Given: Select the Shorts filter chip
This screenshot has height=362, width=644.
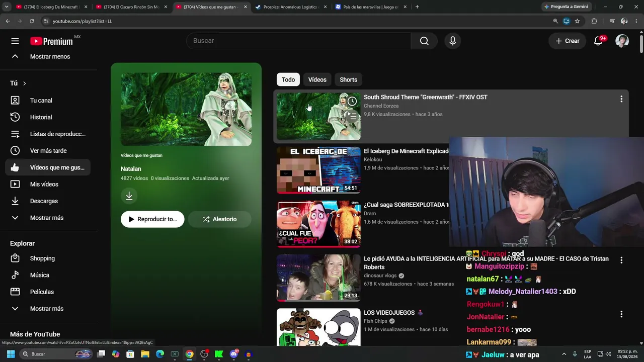Looking at the screenshot, I should pyautogui.click(x=348, y=79).
